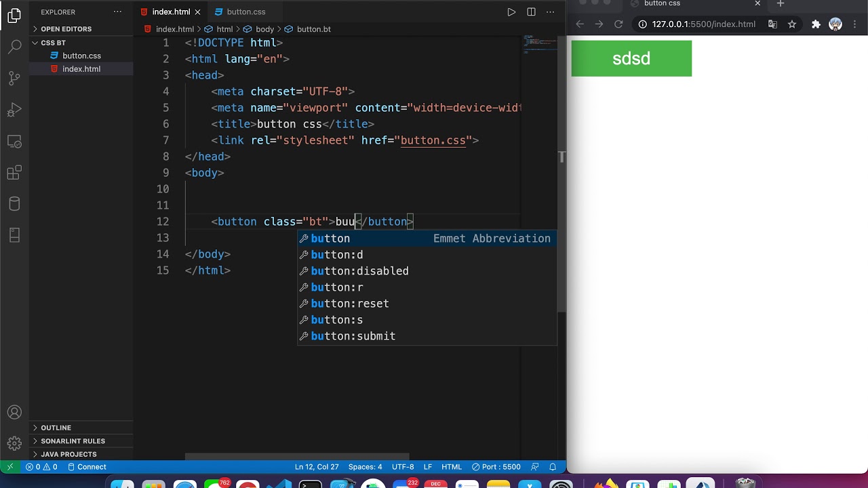868x488 pixels.
Task: Expand the SONARLINT RULES section
Action: [x=81, y=441]
